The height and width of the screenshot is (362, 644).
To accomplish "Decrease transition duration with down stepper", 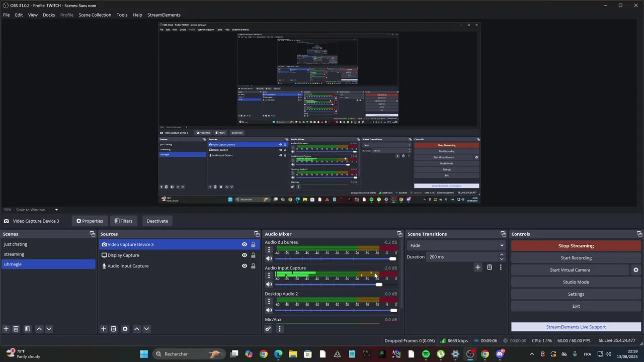I will click(x=502, y=259).
